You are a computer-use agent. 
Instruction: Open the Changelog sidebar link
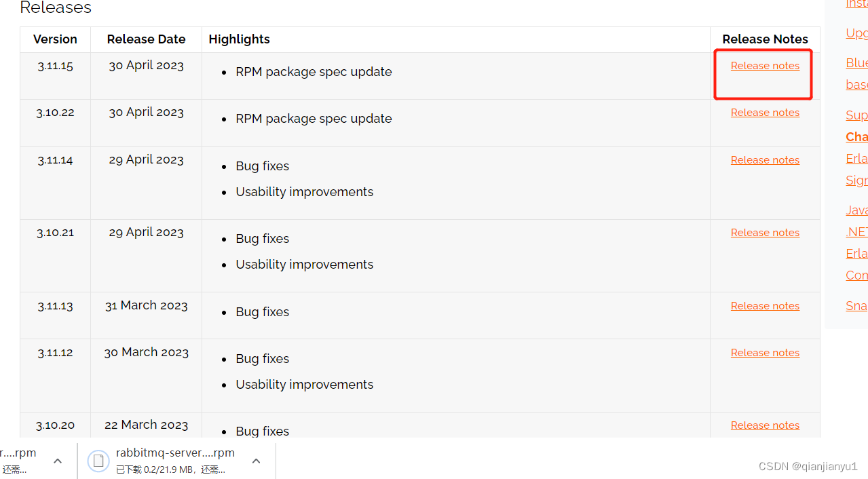coord(856,136)
